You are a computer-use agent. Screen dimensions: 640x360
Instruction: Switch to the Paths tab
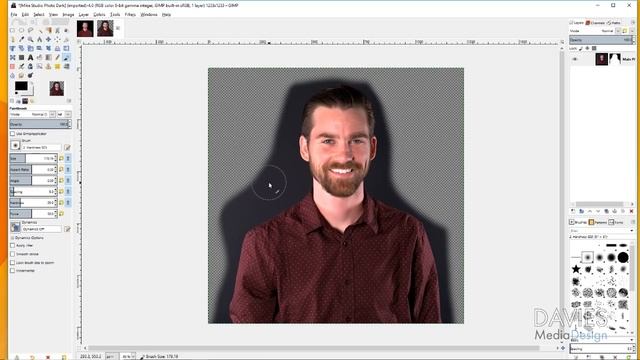(613, 23)
